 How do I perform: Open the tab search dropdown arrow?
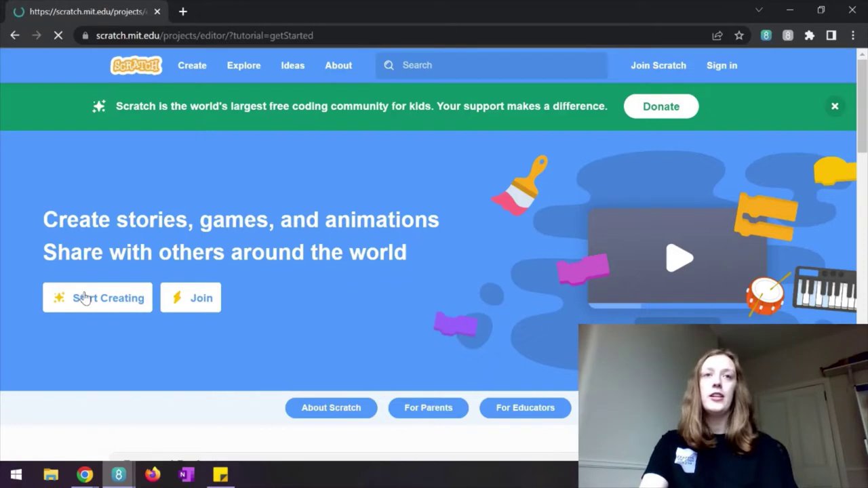click(759, 10)
